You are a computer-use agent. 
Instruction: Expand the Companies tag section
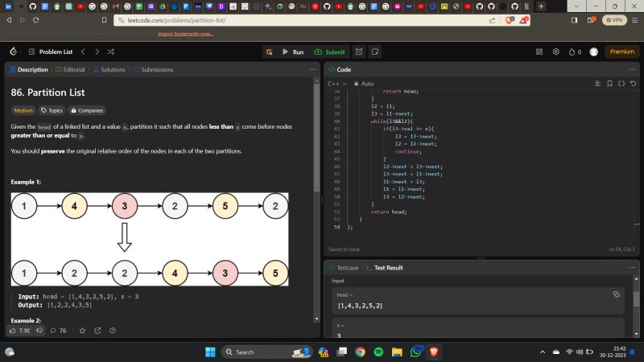(88, 110)
